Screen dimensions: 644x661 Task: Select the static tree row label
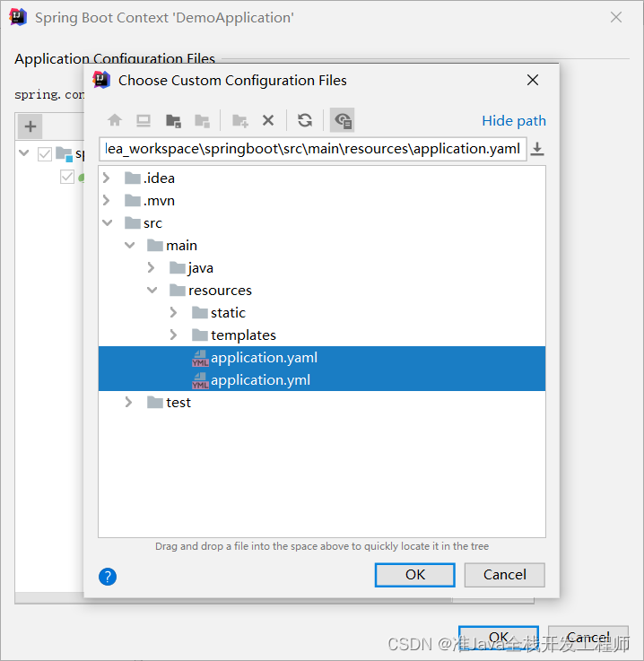tap(228, 313)
